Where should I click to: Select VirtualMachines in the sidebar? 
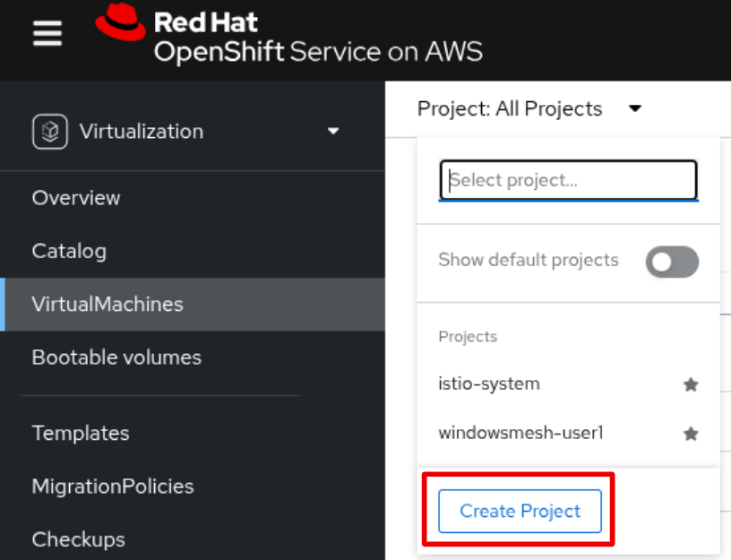point(107,305)
